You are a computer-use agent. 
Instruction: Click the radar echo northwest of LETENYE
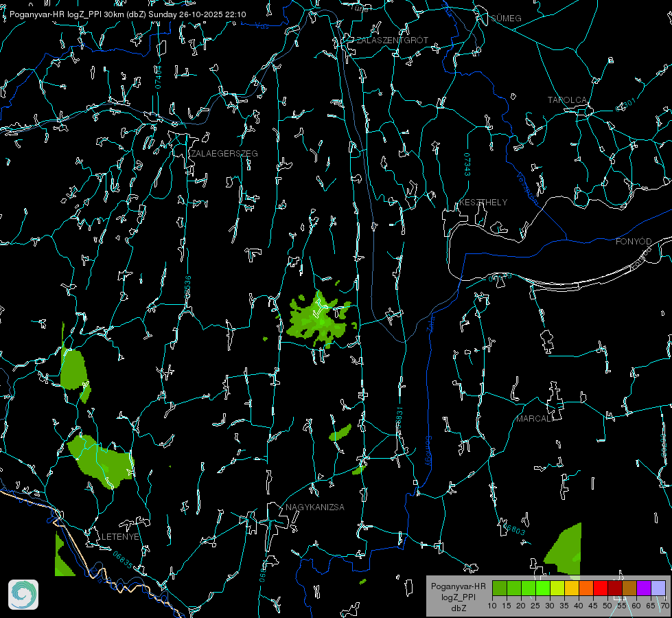102,461
